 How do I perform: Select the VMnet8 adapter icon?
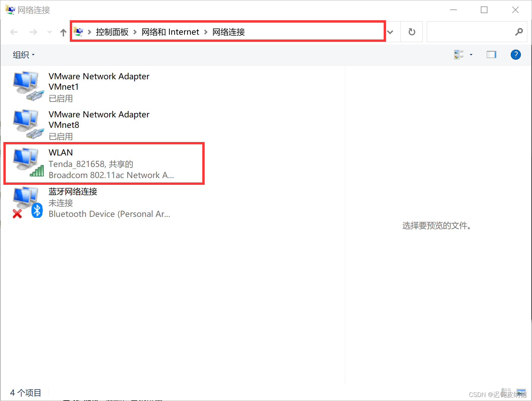pos(28,124)
